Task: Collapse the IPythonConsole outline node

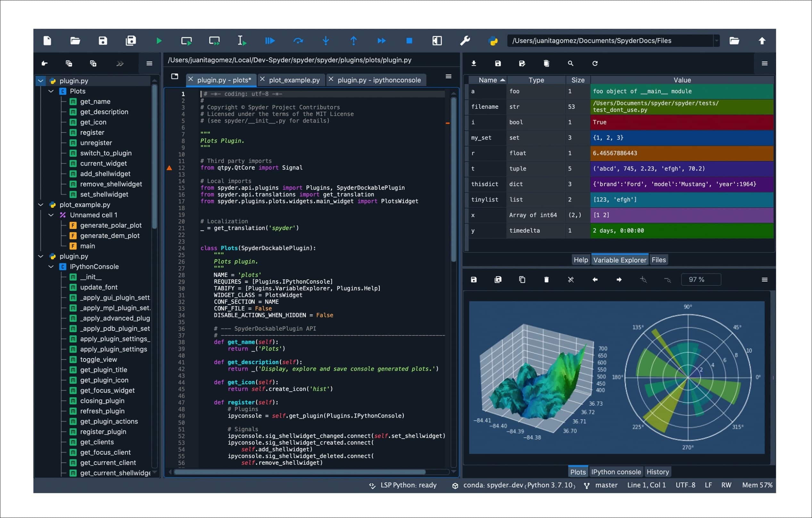Action: pos(51,266)
